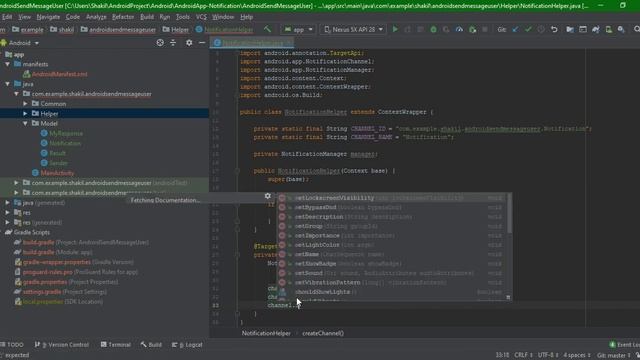
Task: Open the MyResponse class
Action: point(66,133)
